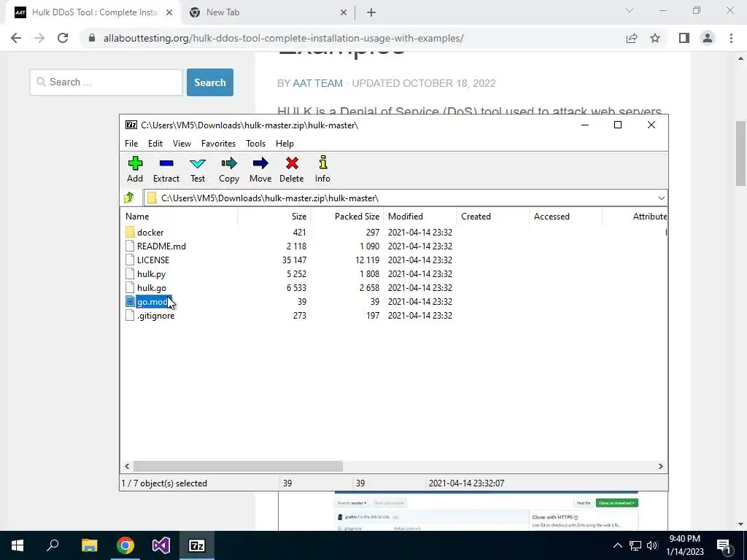Image resolution: width=747 pixels, height=560 pixels.
Task: Open Chrome tab search chevron
Action: click(x=630, y=10)
